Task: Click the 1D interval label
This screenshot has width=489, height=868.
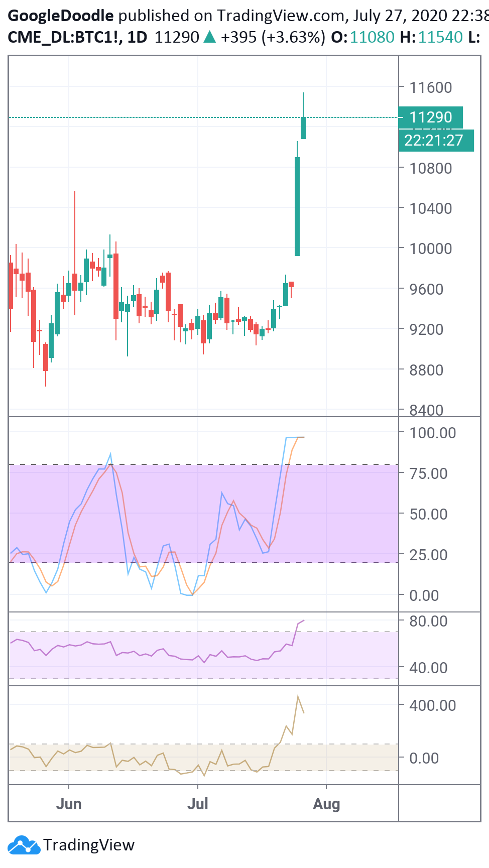Action: coord(138,37)
